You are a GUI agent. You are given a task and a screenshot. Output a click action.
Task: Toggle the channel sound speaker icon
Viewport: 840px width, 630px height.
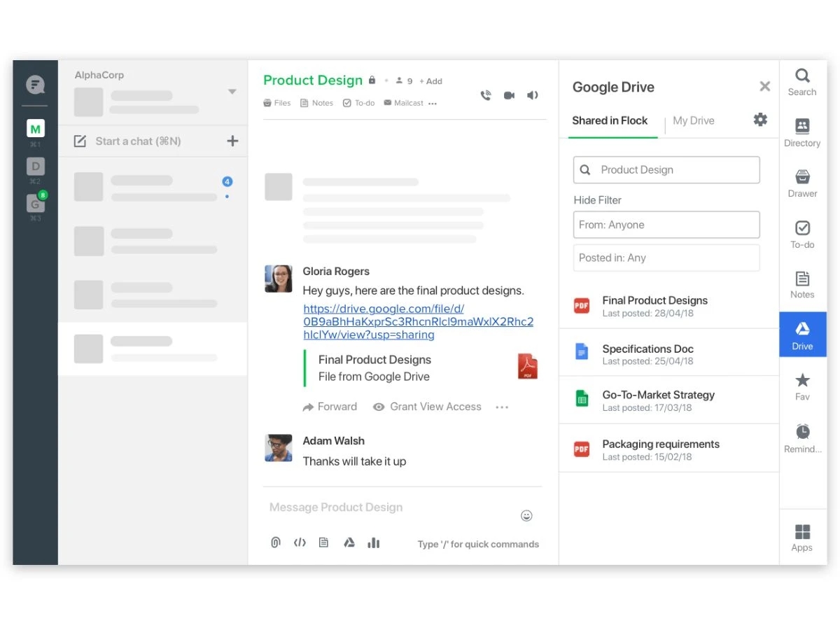coord(533,95)
